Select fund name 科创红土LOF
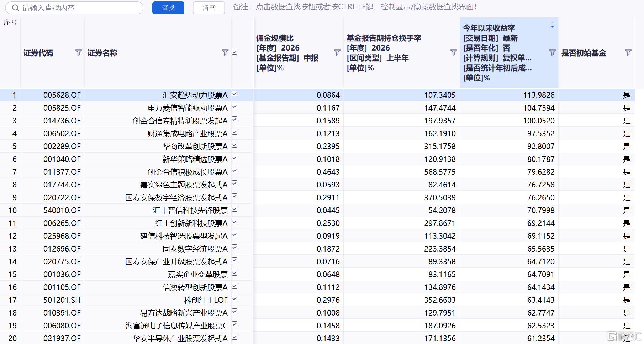This screenshot has width=644, height=344. 206,300
